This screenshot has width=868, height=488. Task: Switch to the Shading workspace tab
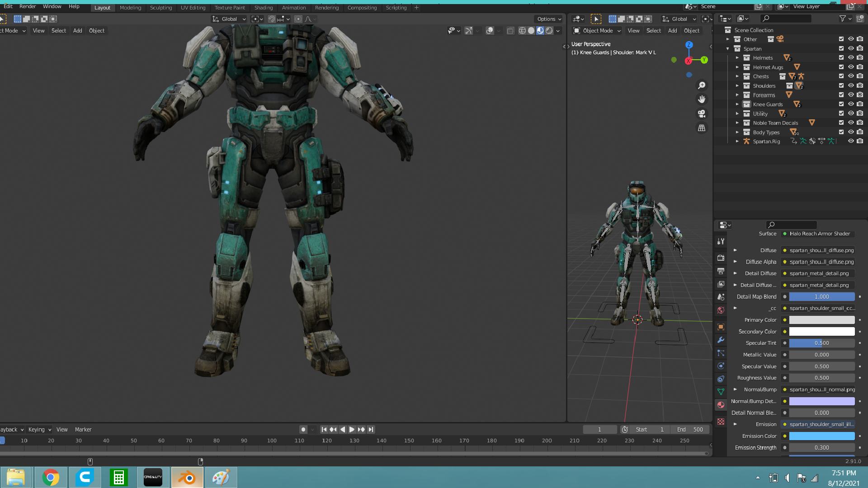[x=264, y=8]
